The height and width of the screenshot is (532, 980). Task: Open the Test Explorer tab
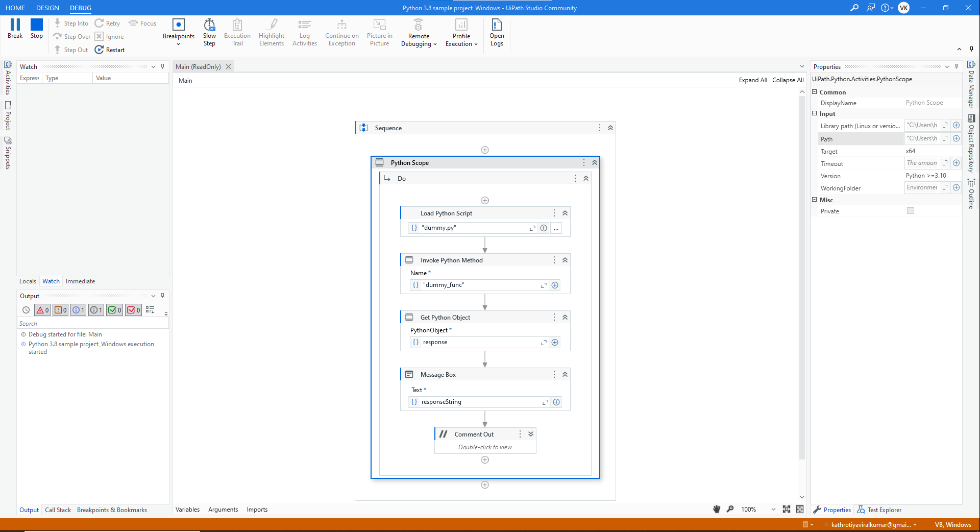[879, 510]
